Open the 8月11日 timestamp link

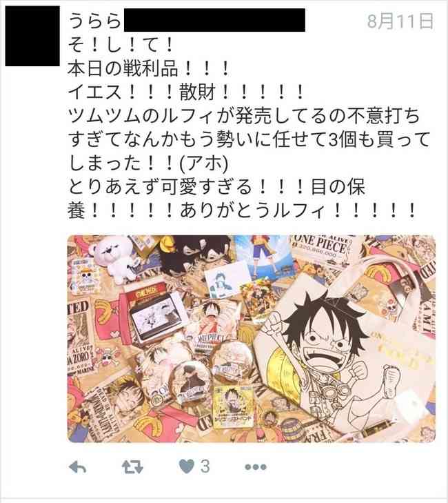click(400, 21)
